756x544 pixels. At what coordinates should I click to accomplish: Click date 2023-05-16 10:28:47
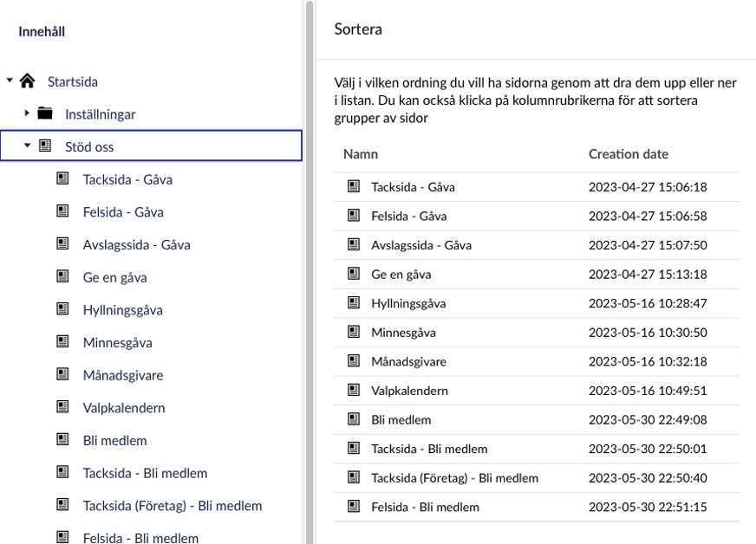coord(648,303)
